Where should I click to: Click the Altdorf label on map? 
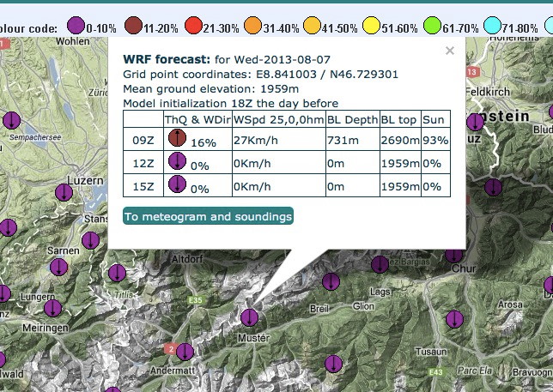[x=187, y=259]
